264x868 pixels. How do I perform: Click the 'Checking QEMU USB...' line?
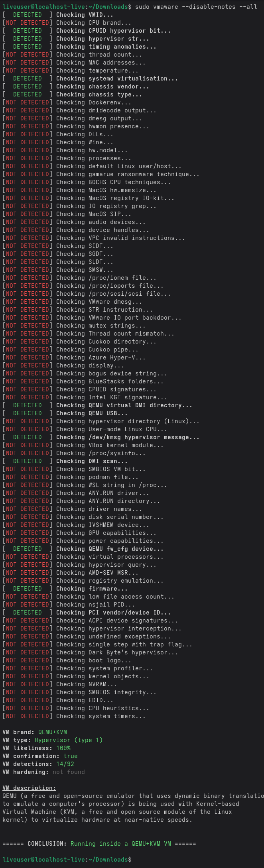pos(92,413)
